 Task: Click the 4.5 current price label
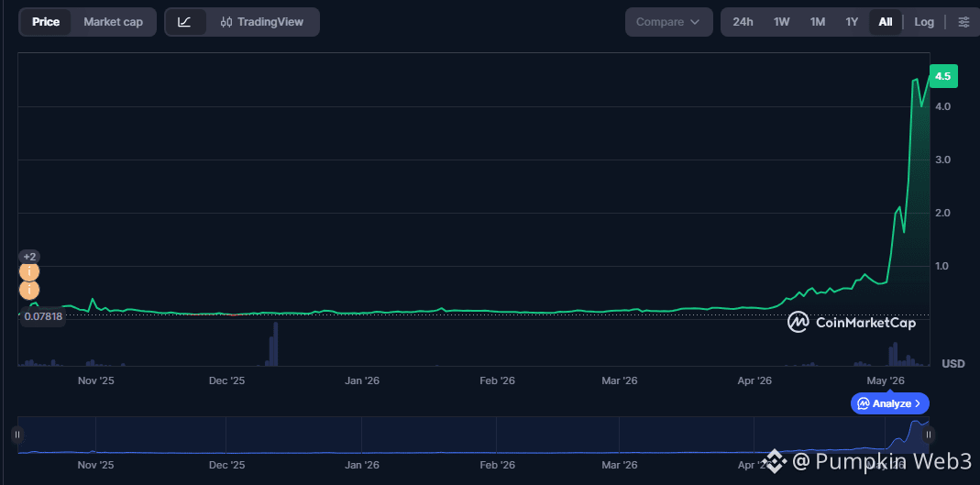coord(943,76)
